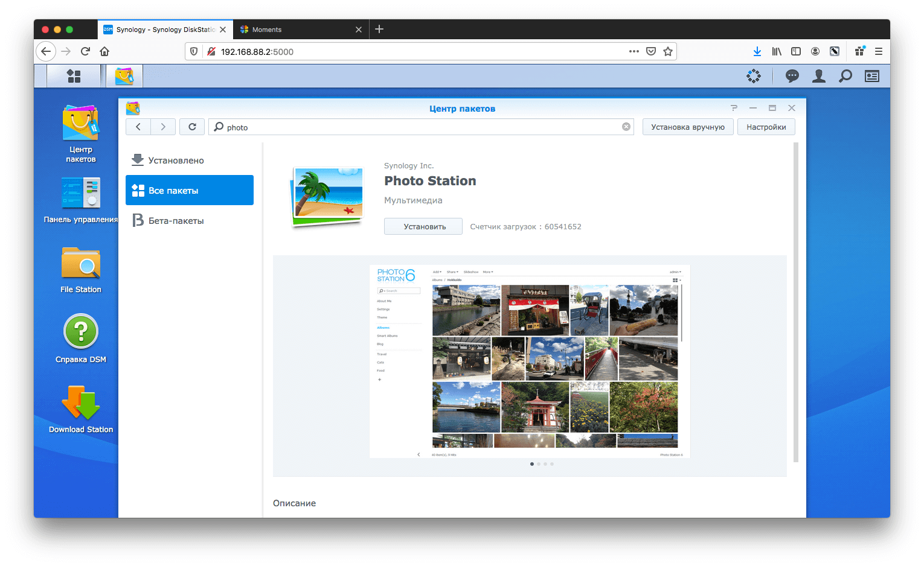Image resolution: width=924 pixels, height=566 pixels.
Task: Select the Установлено category
Action: coord(176,161)
